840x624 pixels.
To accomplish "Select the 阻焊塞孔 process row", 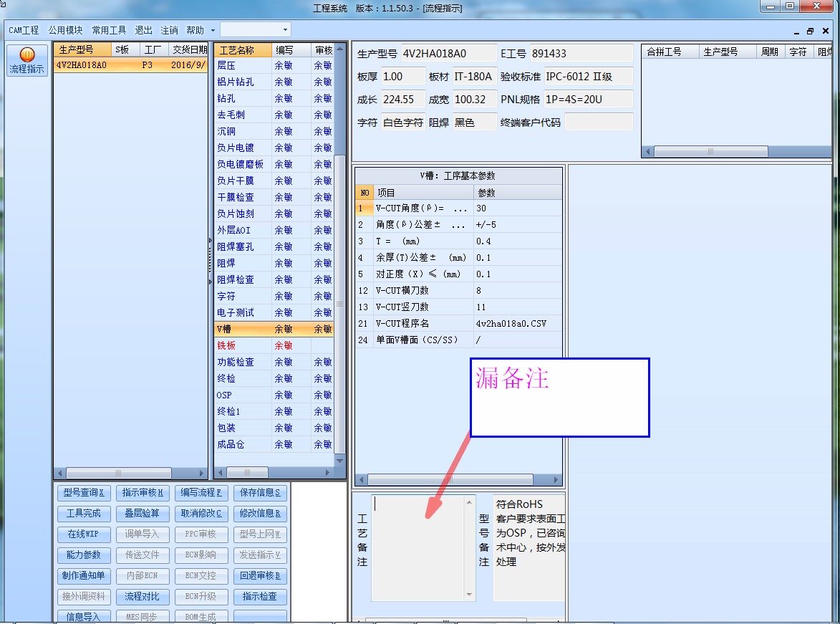I will [x=274, y=246].
